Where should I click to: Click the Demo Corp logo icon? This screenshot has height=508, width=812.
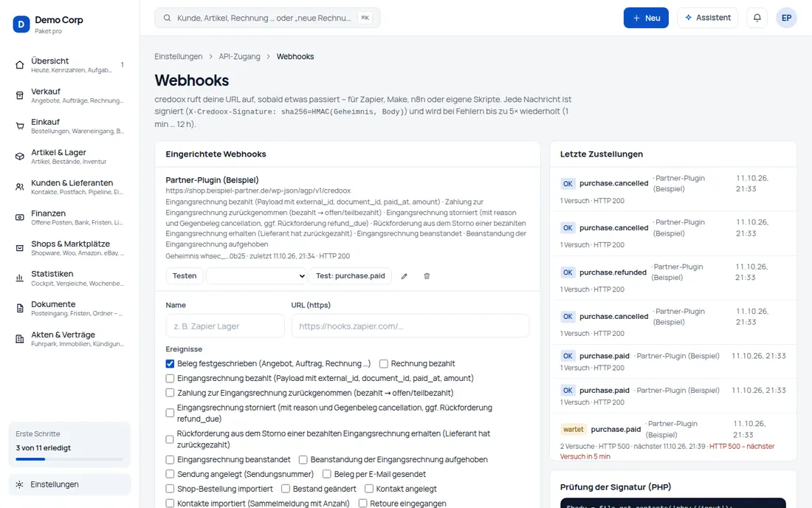point(21,24)
